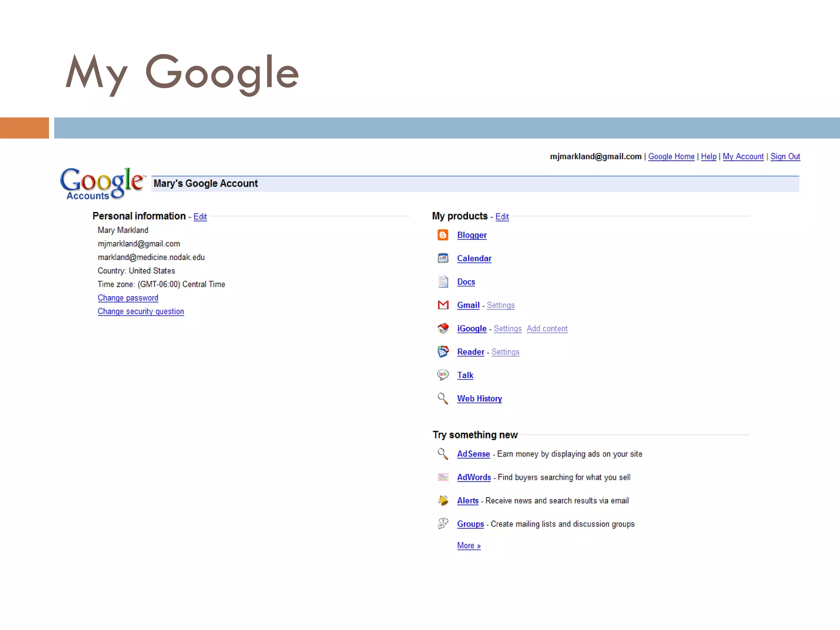
Task: Open the Talk link
Action: pyautogui.click(x=465, y=375)
